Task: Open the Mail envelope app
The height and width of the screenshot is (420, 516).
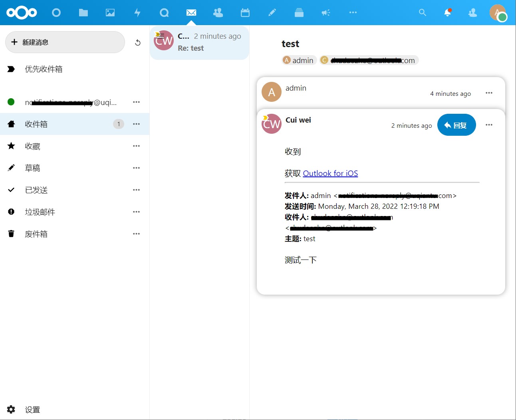Action: tap(191, 13)
